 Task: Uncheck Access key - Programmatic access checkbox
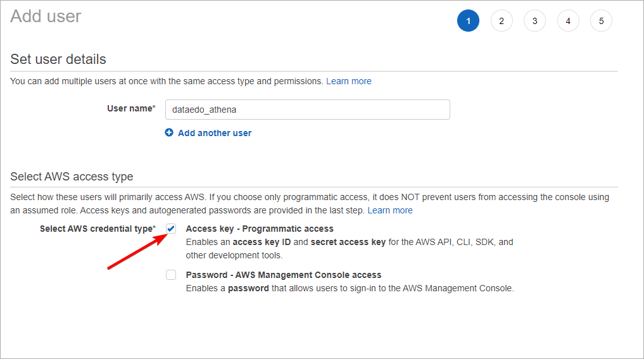point(171,229)
